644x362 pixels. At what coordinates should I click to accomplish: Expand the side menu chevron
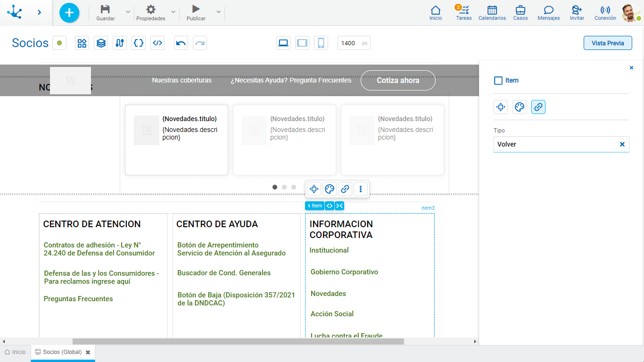tap(40, 12)
